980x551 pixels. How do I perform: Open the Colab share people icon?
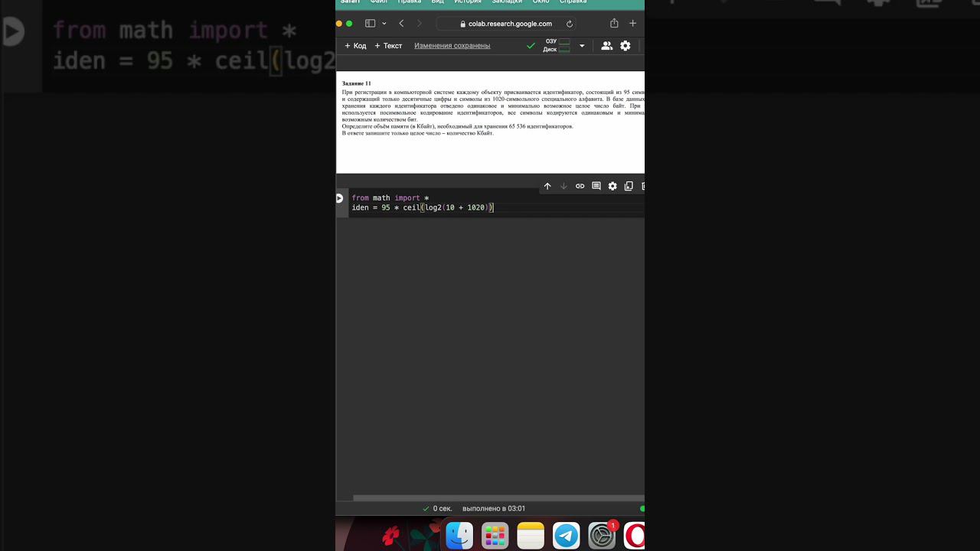(x=606, y=46)
